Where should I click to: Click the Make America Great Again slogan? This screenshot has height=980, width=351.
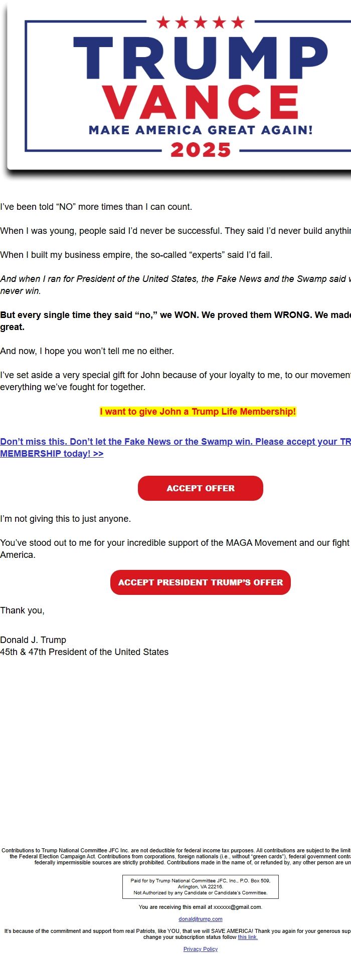point(200,130)
